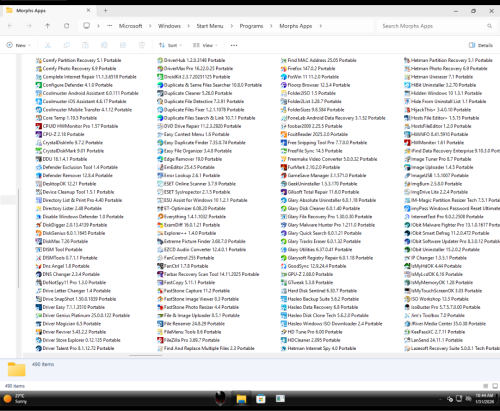Click the FoxitReader shortcut icon
This screenshot has height=411, width=500.
(x=284, y=134)
